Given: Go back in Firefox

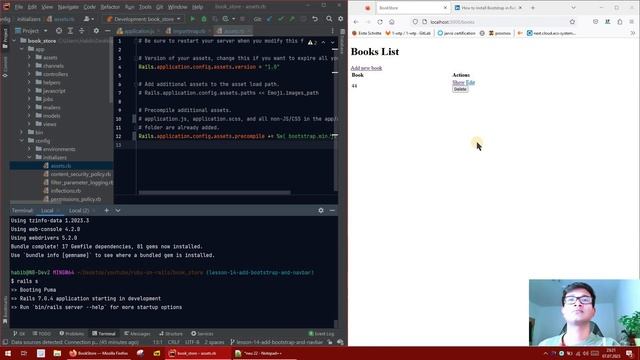Looking at the screenshot, I should (x=356, y=22).
